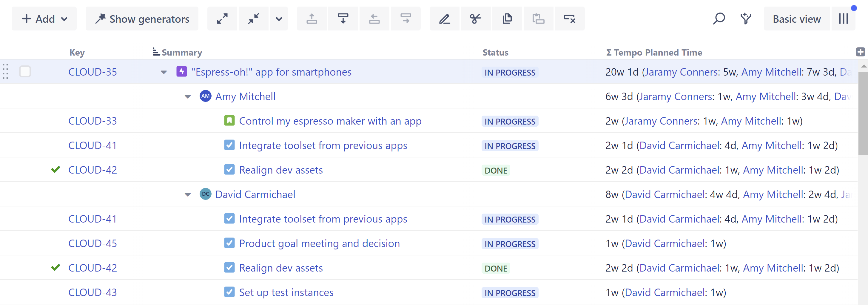Open the toolbar overflow chevron
868x305 pixels.
coord(279,19)
